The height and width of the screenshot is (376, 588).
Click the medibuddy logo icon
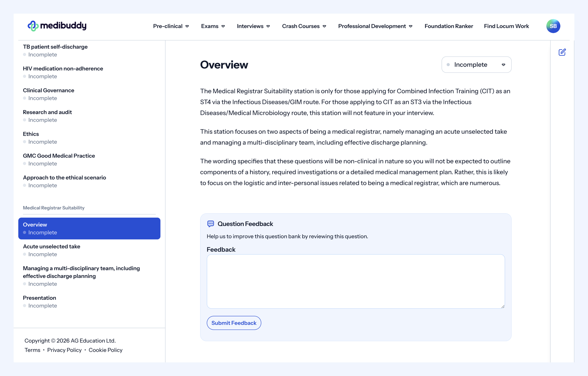point(33,26)
